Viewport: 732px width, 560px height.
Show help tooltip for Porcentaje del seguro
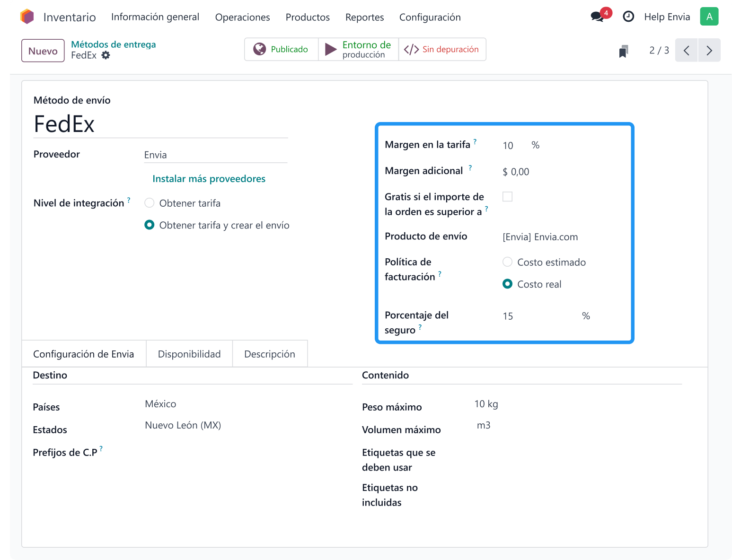[420, 326]
